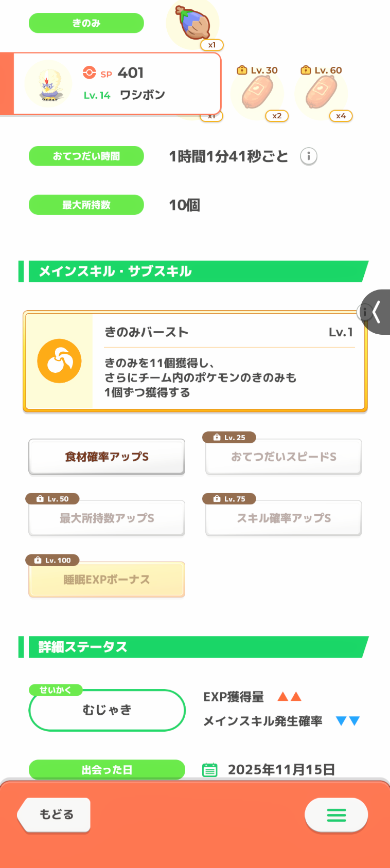Open the hamburger menu button
The image size is (390, 868).
(x=336, y=815)
